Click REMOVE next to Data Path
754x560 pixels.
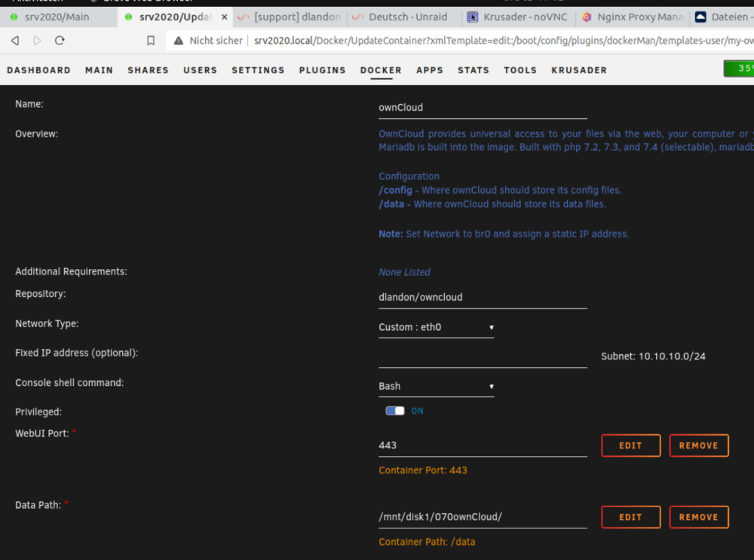click(x=699, y=517)
